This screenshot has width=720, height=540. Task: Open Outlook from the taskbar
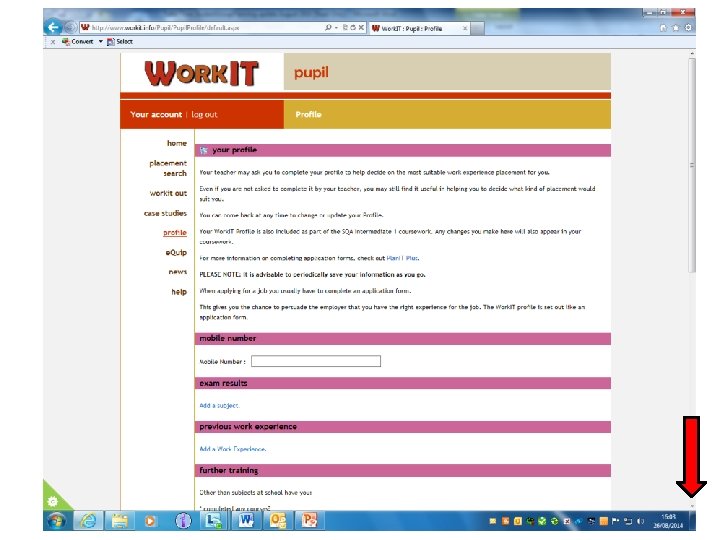click(x=278, y=521)
